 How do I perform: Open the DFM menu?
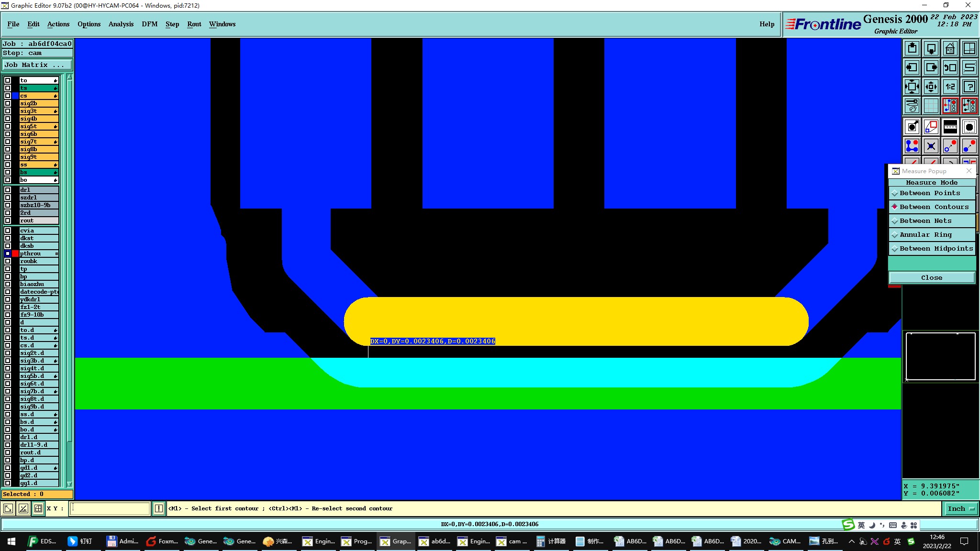click(149, 24)
